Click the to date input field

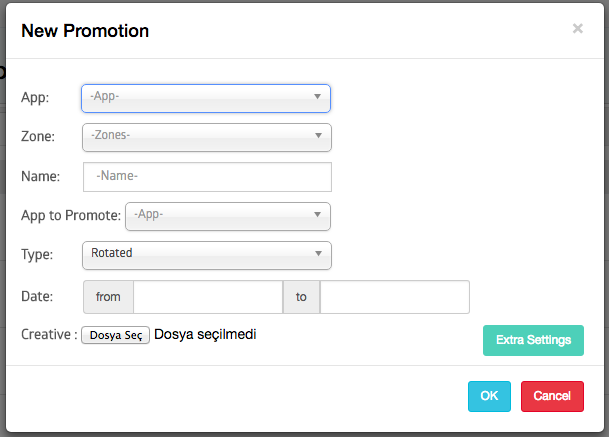[395, 297]
